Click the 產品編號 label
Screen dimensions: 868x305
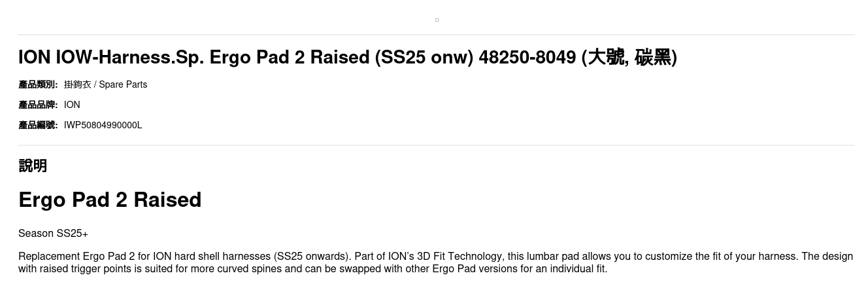[38, 125]
